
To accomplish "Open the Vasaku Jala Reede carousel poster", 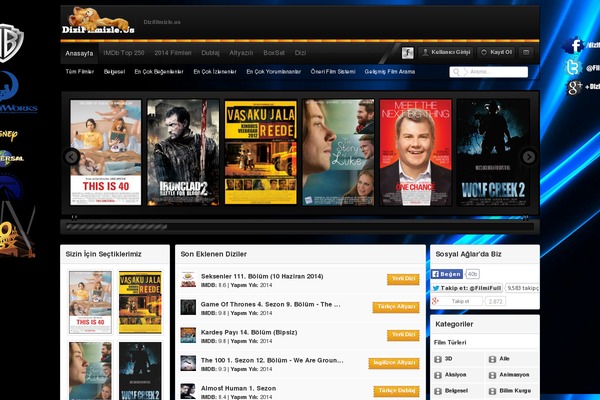I will (261, 152).
